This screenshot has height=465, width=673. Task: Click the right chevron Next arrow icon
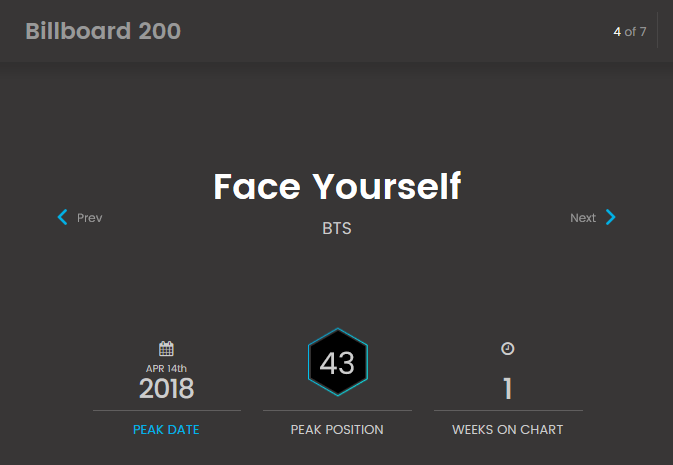tap(611, 217)
